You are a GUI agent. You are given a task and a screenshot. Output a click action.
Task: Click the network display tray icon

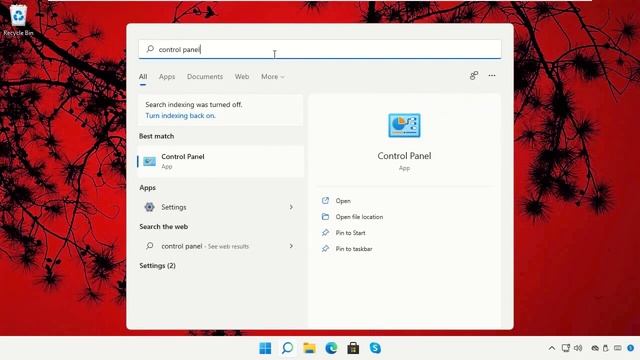point(566,348)
